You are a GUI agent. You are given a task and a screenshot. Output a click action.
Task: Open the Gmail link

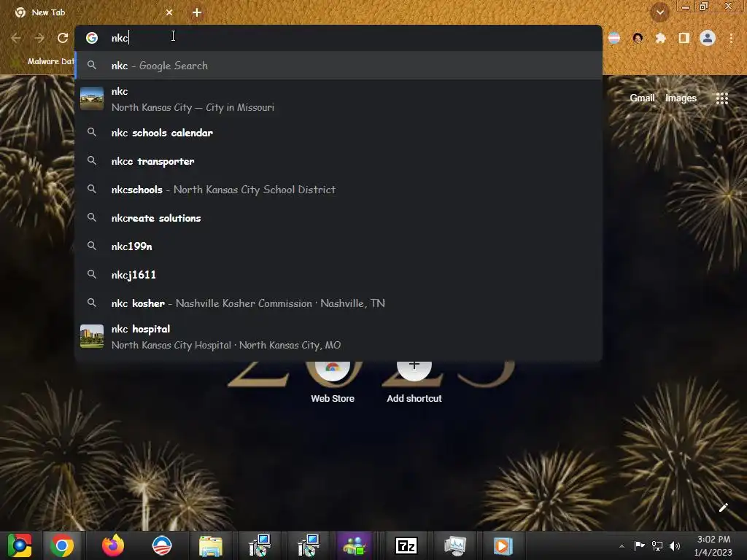click(642, 98)
